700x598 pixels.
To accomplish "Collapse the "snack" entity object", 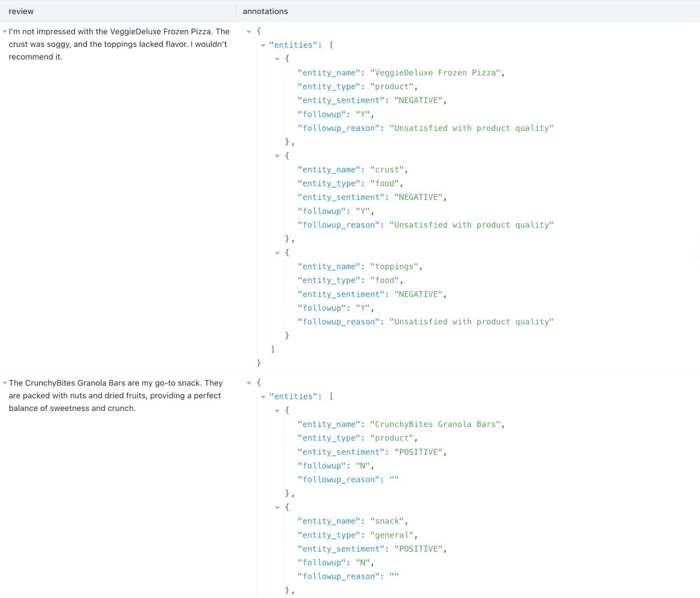I will pyautogui.click(x=277, y=507).
